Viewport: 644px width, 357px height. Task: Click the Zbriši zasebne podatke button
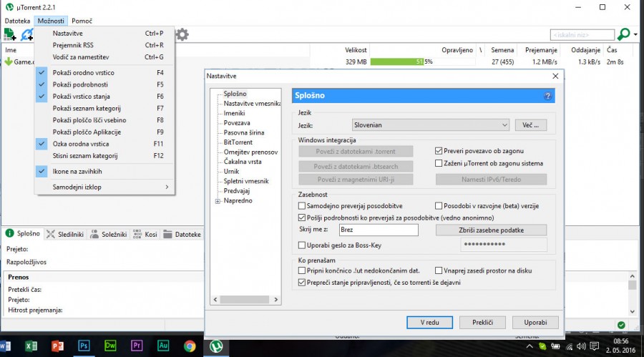pyautogui.click(x=491, y=230)
